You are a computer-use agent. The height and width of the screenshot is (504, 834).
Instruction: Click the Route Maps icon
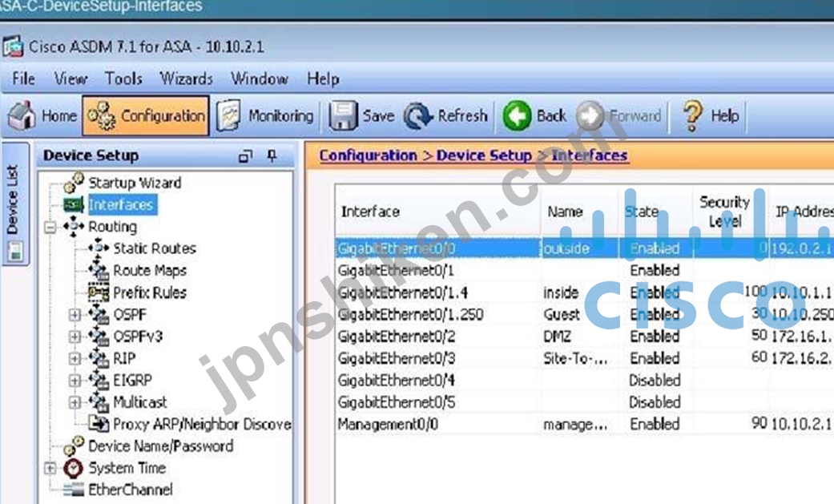(x=99, y=270)
